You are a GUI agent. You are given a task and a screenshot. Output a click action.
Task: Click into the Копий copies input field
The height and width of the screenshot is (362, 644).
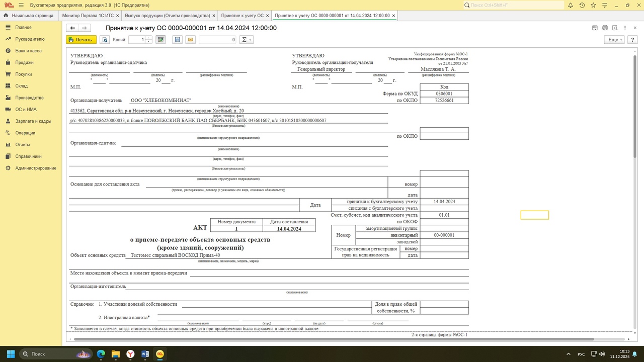[x=137, y=40]
